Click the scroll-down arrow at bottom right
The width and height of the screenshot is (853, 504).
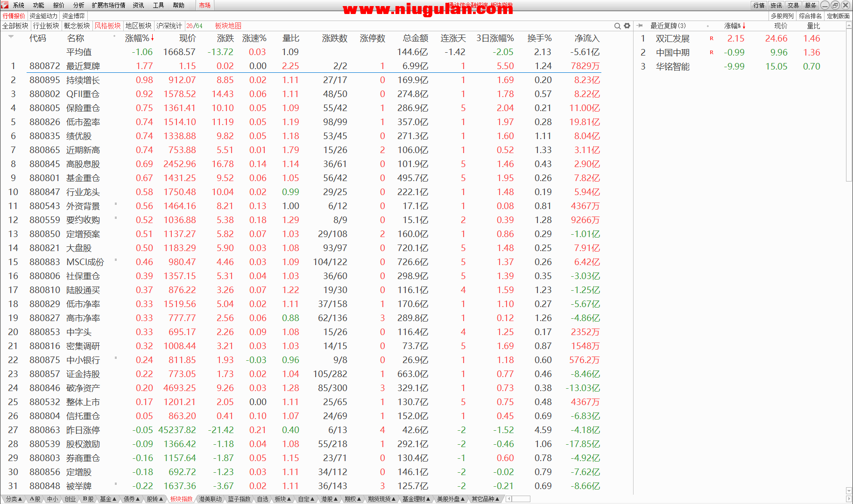pos(849,490)
